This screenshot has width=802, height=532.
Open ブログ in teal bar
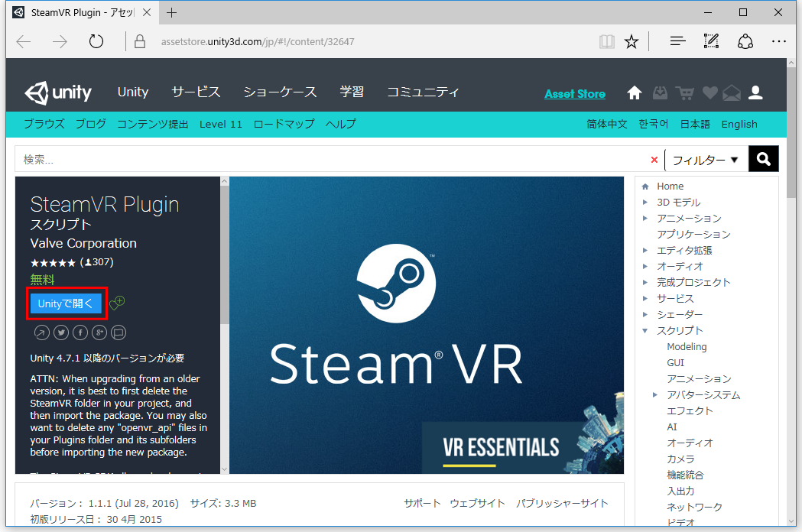(91, 124)
